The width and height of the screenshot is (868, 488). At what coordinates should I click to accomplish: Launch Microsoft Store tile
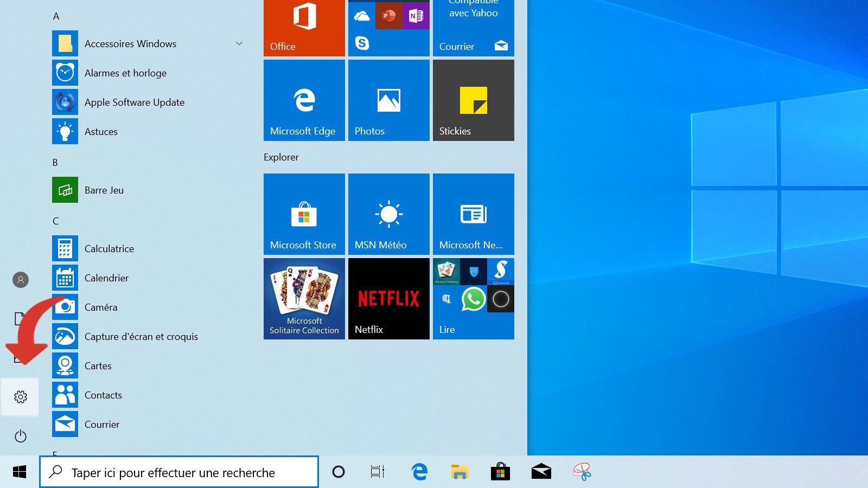tap(304, 214)
